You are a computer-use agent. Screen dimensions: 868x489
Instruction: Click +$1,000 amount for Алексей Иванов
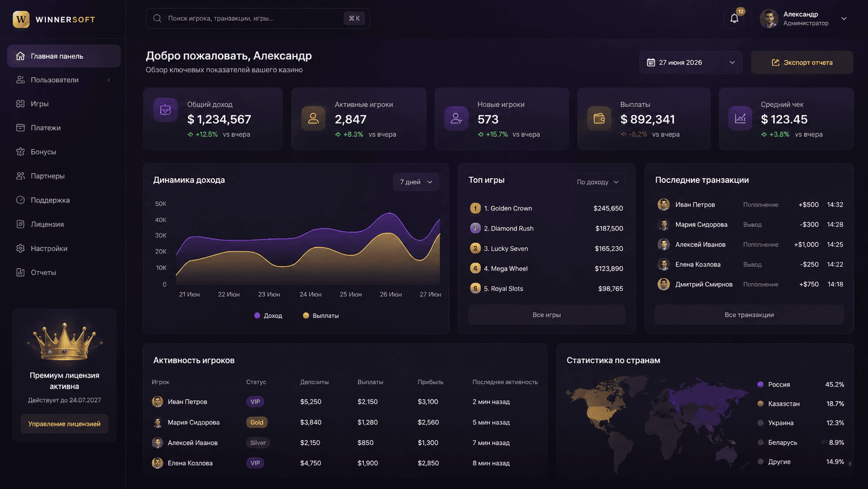pyautogui.click(x=806, y=245)
